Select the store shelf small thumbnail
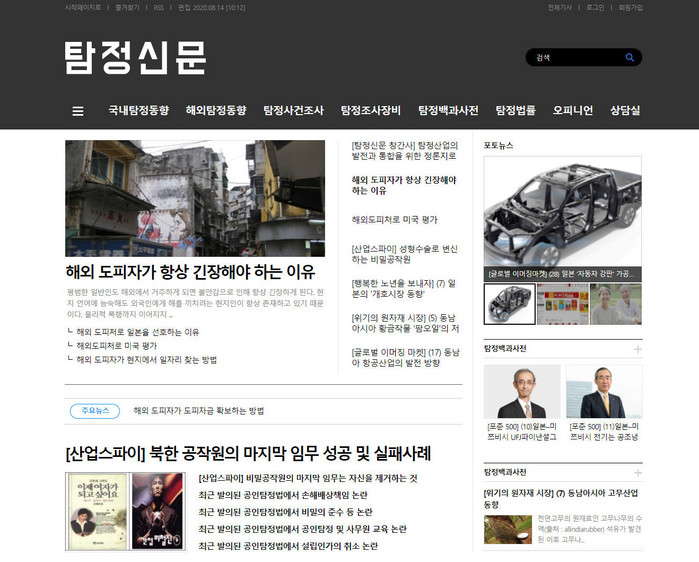Viewport: 699px width, 562px height. [x=563, y=304]
